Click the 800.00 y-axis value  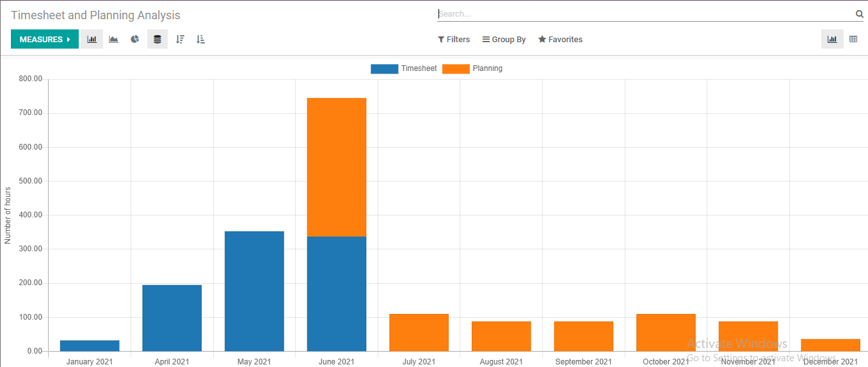pyautogui.click(x=30, y=79)
